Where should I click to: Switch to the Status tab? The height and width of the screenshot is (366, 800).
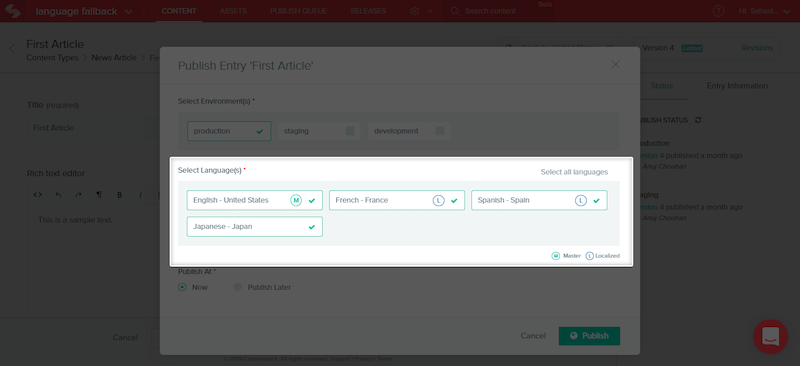pyautogui.click(x=662, y=86)
